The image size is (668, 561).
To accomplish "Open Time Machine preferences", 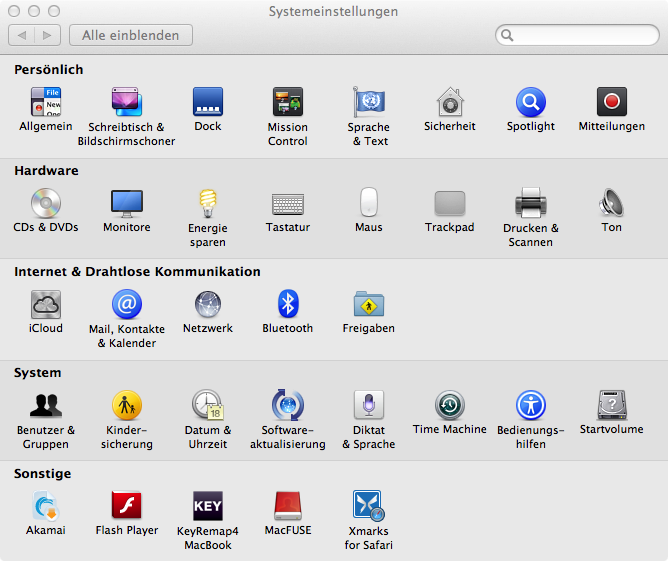I will coord(449,406).
